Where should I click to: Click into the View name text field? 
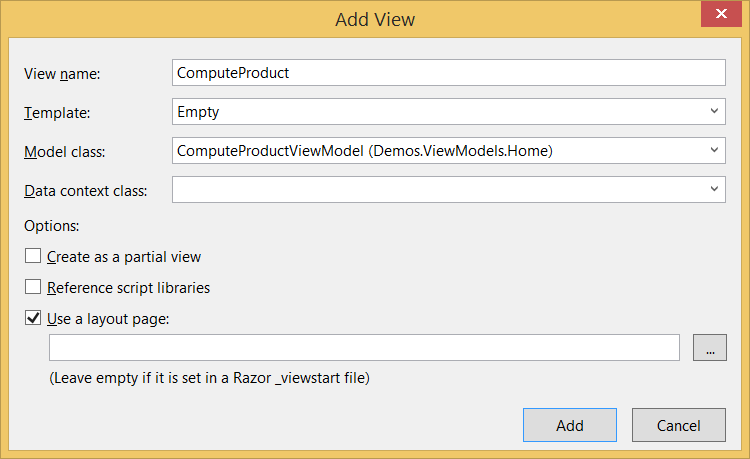point(448,73)
